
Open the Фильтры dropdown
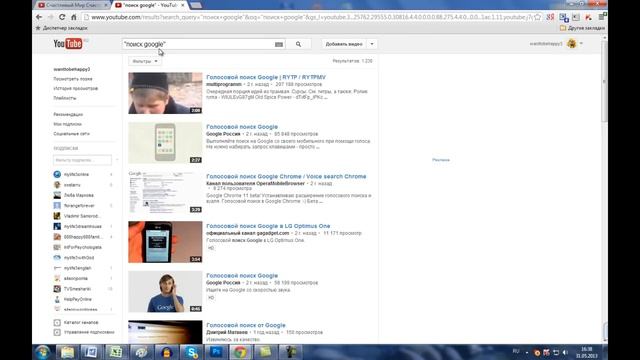(145, 61)
